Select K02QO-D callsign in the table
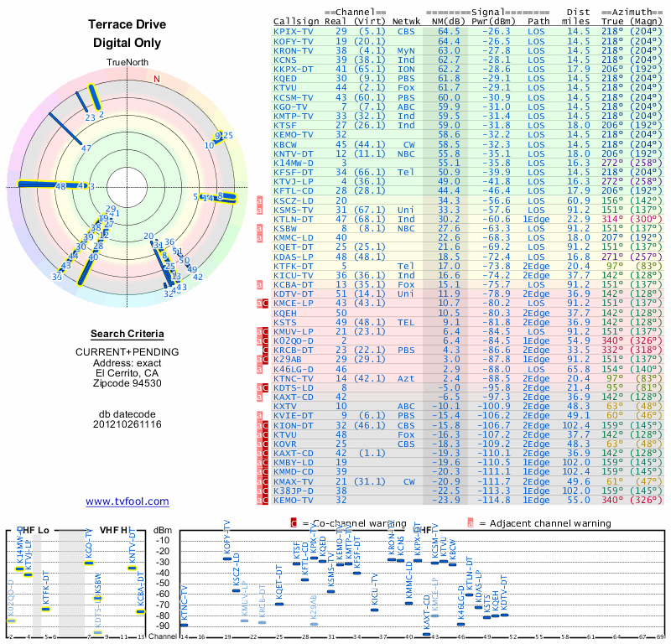 click(294, 341)
